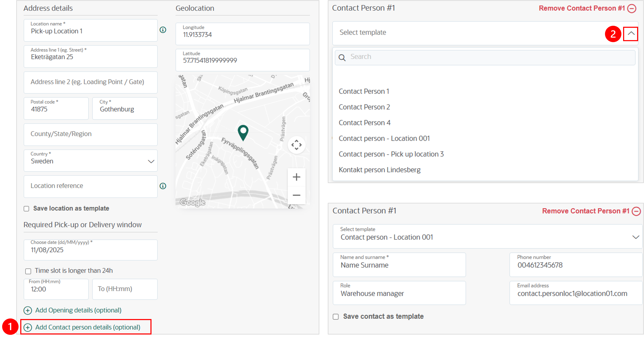The image size is (644, 337).
Task: Click the Postal code field
Action: pyautogui.click(x=56, y=108)
